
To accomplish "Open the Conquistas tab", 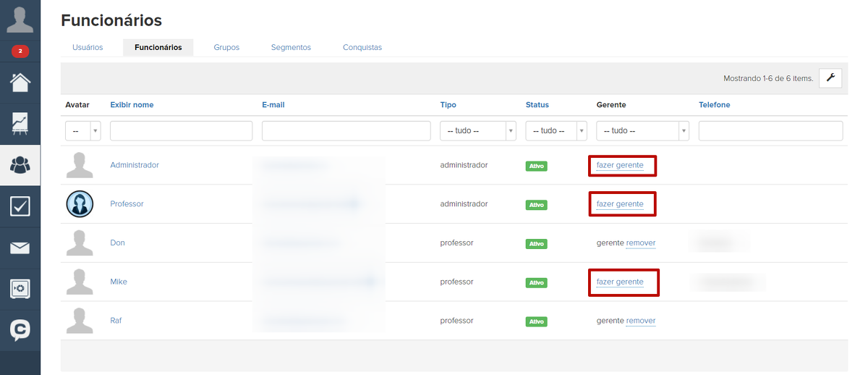I will tap(362, 48).
